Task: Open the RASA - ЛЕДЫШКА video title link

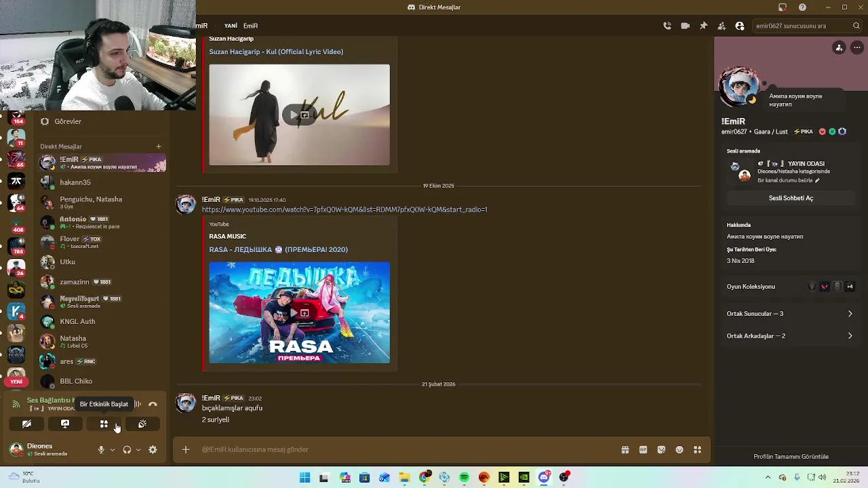Action: (278, 249)
